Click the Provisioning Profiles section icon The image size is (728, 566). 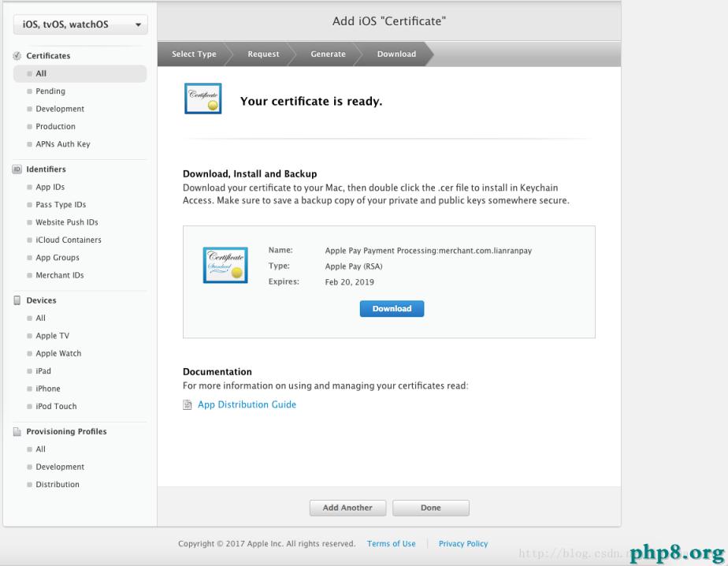(17, 432)
